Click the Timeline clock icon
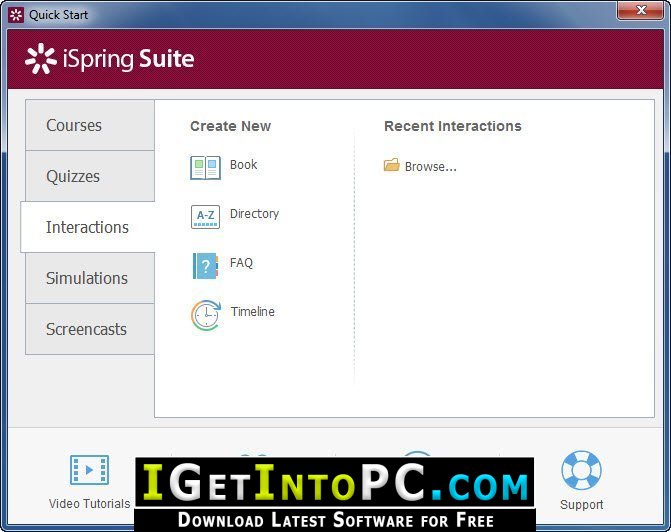This screenshot has height=532, width=671. pyautogui.click(x=206, y=315)
